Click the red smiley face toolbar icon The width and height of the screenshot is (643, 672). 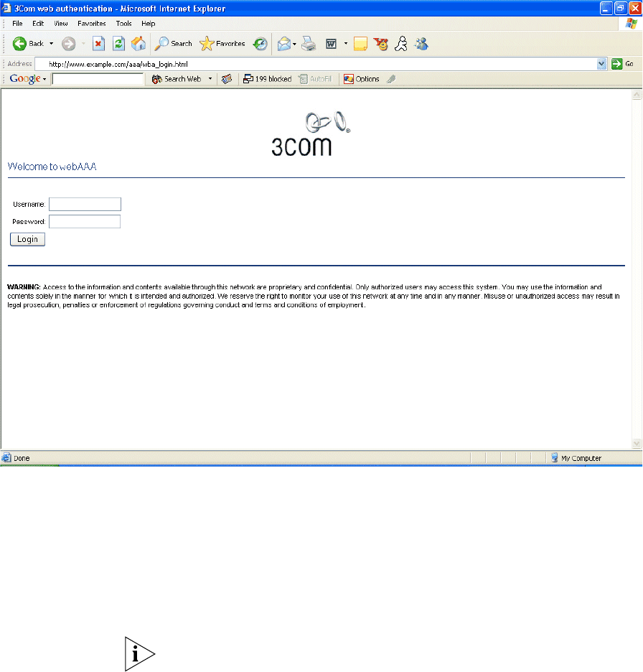tap(380, 44)
